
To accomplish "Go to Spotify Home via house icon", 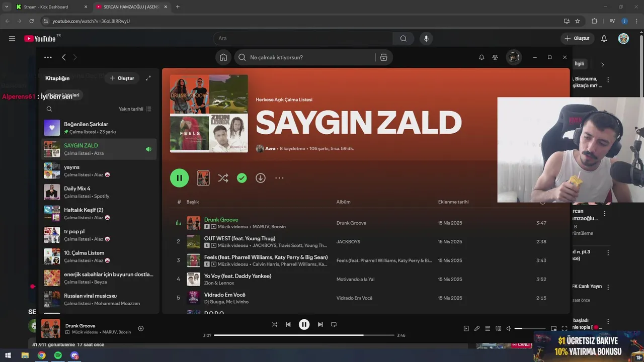I will (223, 57).
